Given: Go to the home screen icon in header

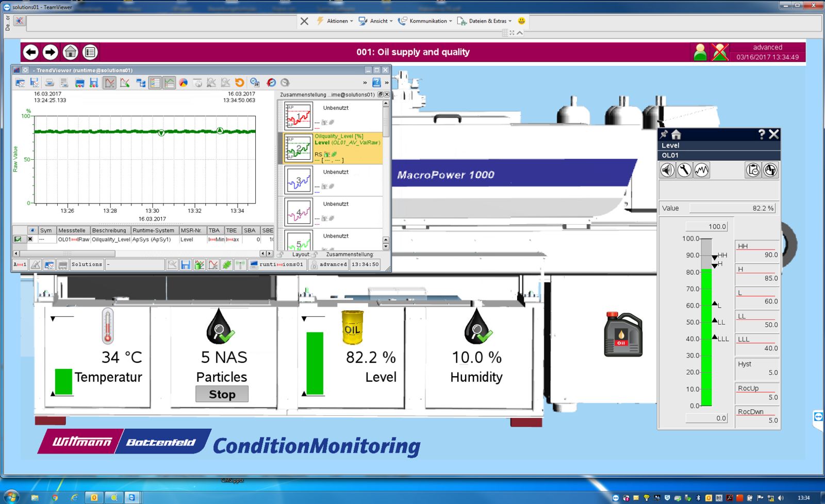Looking at the screenshot, I should point(70,52).
